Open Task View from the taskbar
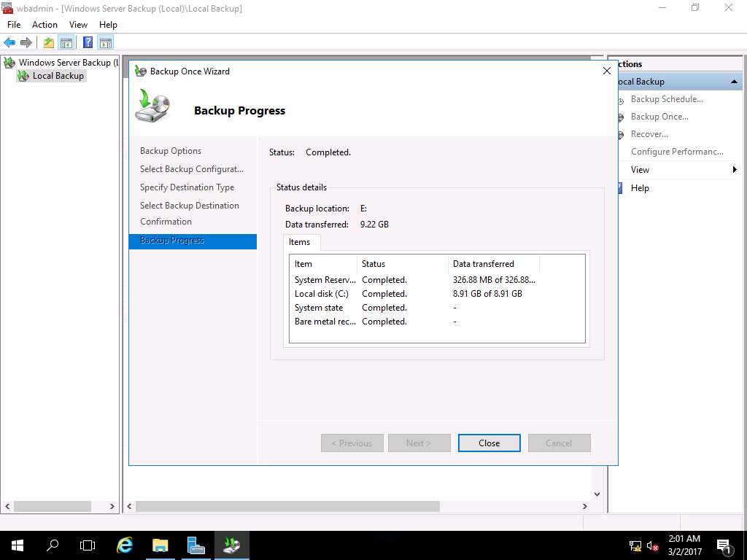Screen dimensions: 747x560 click(88, 545)
